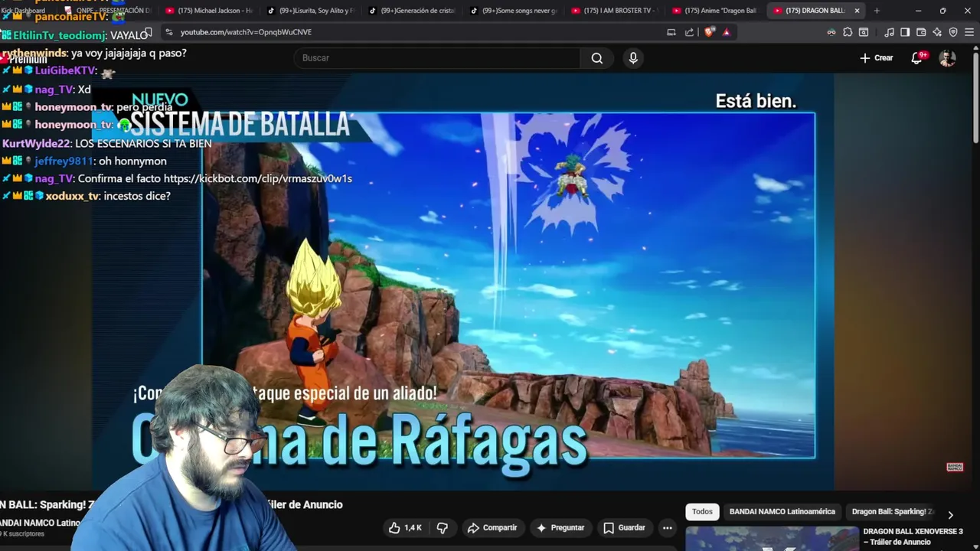Open DRAGON BALL XENOVERSE 3 title link
980x551 pixels.
pos(913,536)
